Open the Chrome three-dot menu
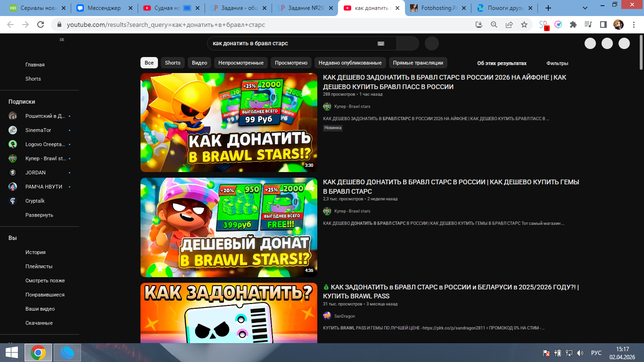 (x=633, y=25)
